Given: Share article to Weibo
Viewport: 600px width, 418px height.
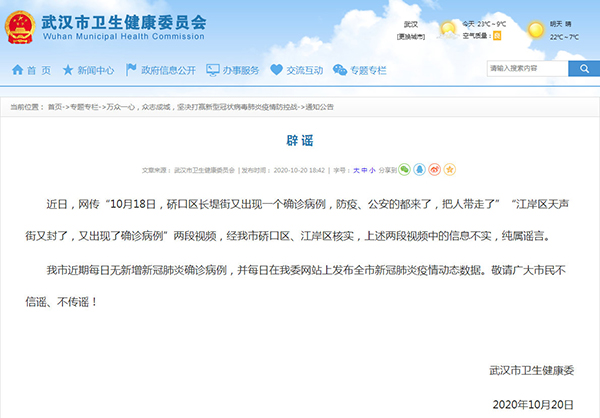Looking at the screenshot, I should [x=436, y=170].
